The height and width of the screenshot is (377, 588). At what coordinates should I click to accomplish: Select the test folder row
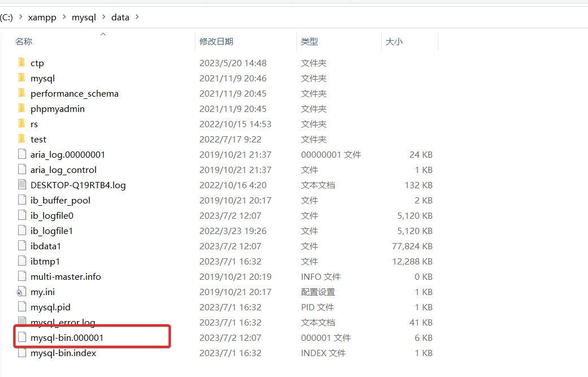[x=38, y=139]
